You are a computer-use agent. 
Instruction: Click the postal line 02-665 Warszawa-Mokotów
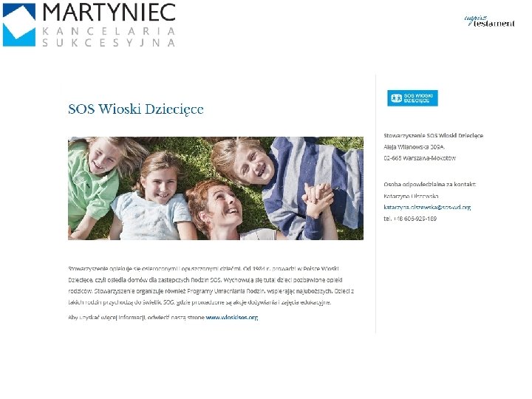[x=420, y=158]
